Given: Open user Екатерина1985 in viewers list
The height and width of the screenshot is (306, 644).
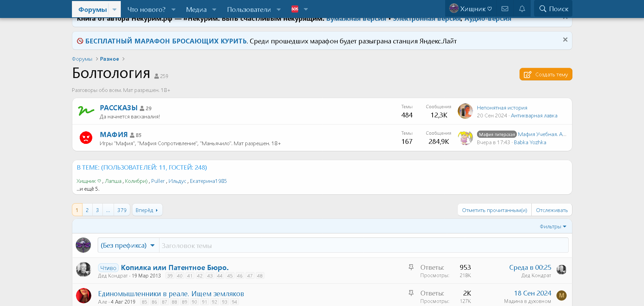Looking at the screenshot, I should [208, 181].
